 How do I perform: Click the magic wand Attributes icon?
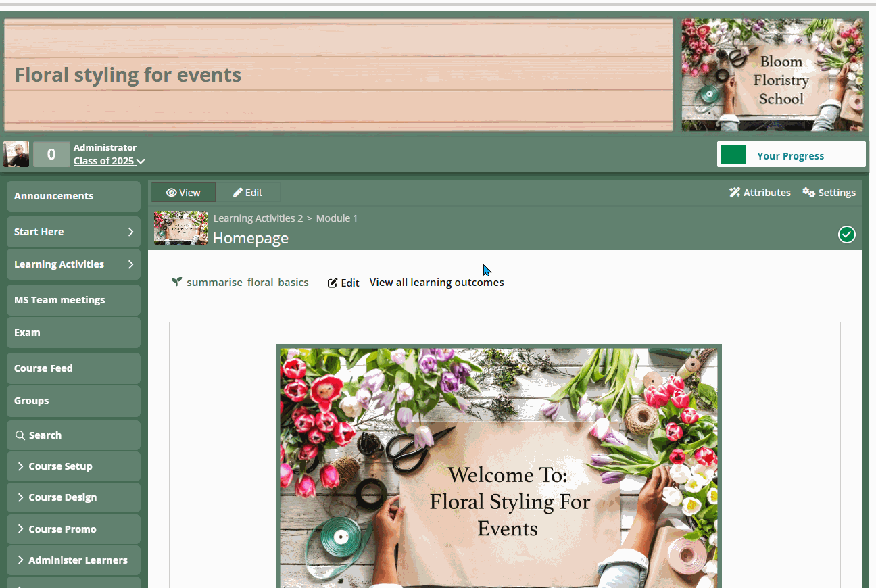pos(735,193)
